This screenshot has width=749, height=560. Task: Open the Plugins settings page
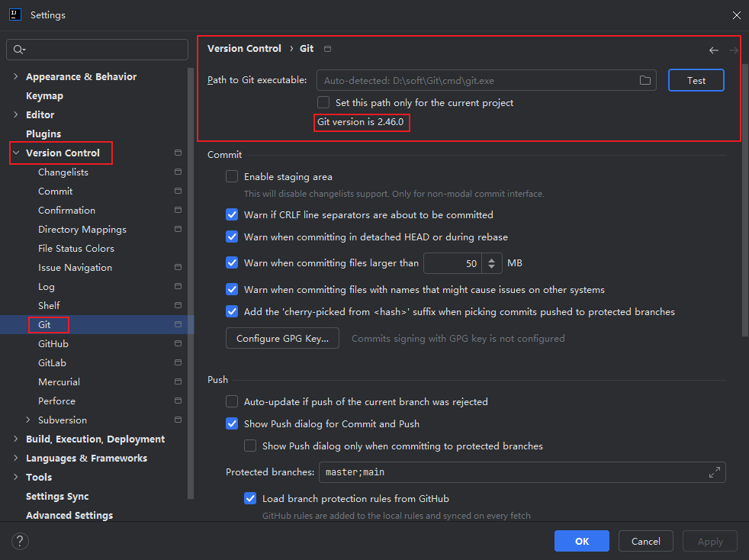click(x=43, y=134)
